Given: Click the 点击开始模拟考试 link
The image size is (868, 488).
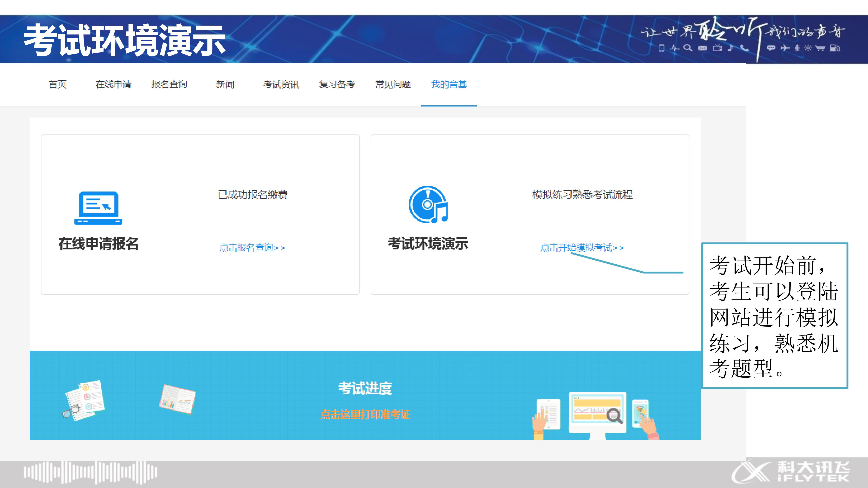Looking at the screenshot, I should [582, 248].
